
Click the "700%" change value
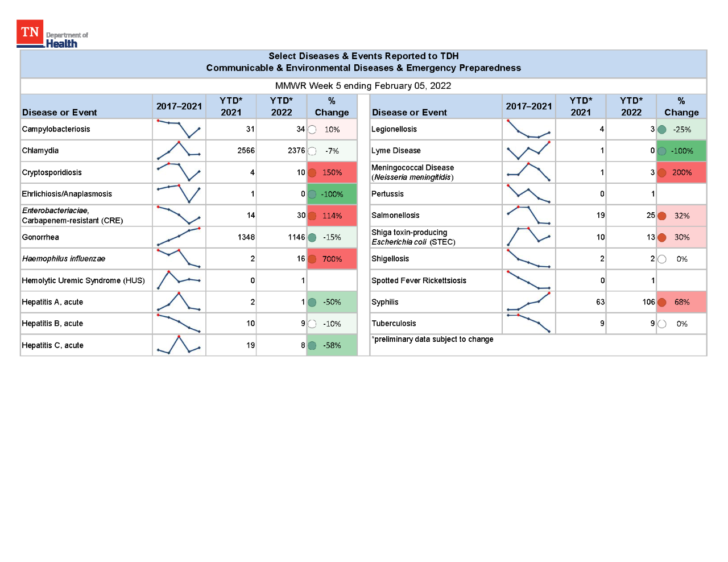point(332,259)
